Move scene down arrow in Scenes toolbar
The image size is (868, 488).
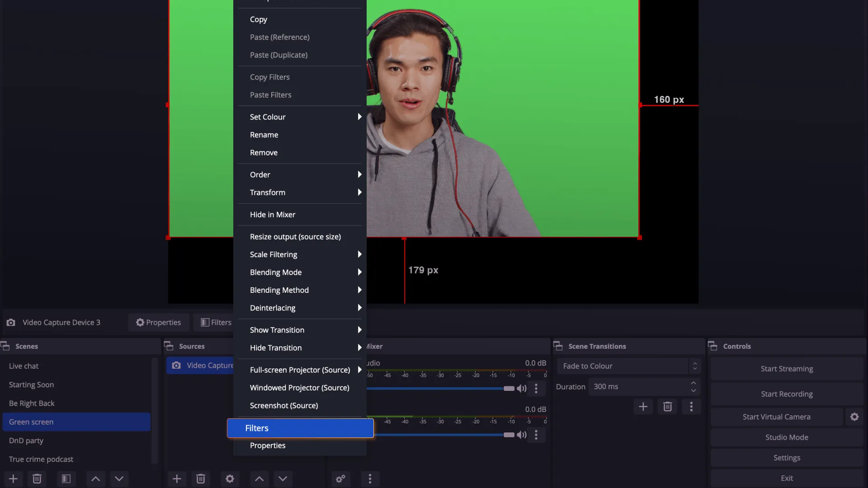click(x=119, y=479)
